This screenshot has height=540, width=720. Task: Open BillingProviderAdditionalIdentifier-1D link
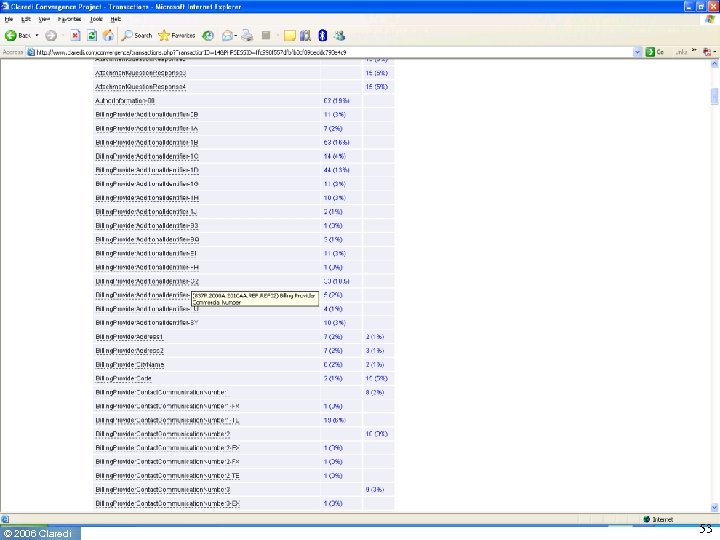coord(146,170)
